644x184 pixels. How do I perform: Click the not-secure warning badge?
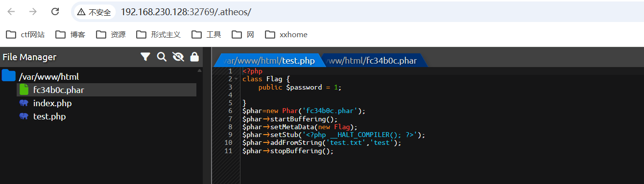(x=95, y=12)
